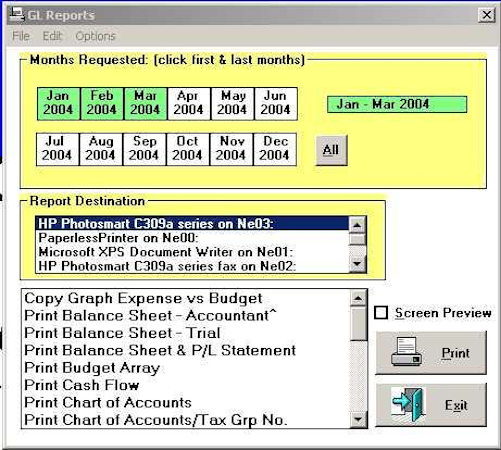The width and height of the screenshot is (501, 450).
Task: Click the GL Reports title bar icon
Action: click(x=16, y=14)
